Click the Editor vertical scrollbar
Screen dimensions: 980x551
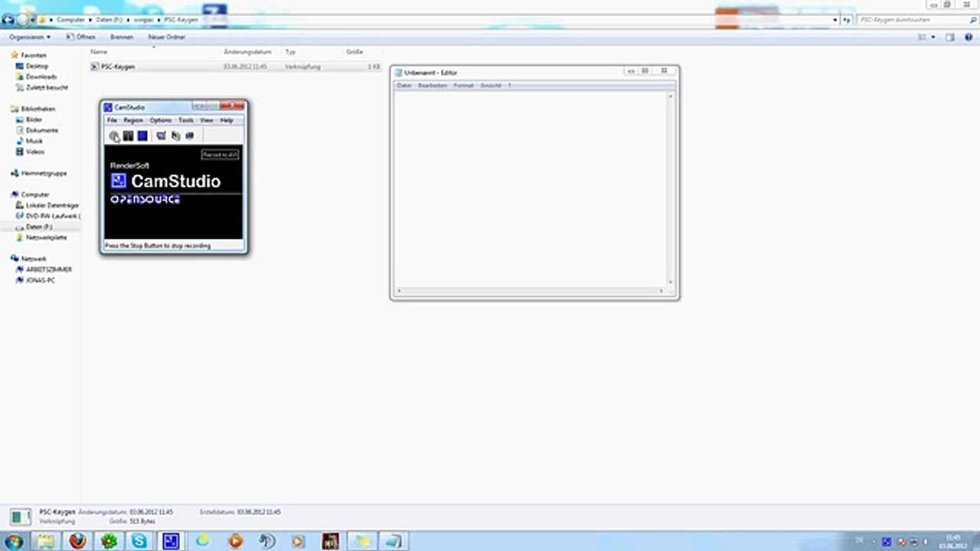pyautogui.click(x=671, y=188)
